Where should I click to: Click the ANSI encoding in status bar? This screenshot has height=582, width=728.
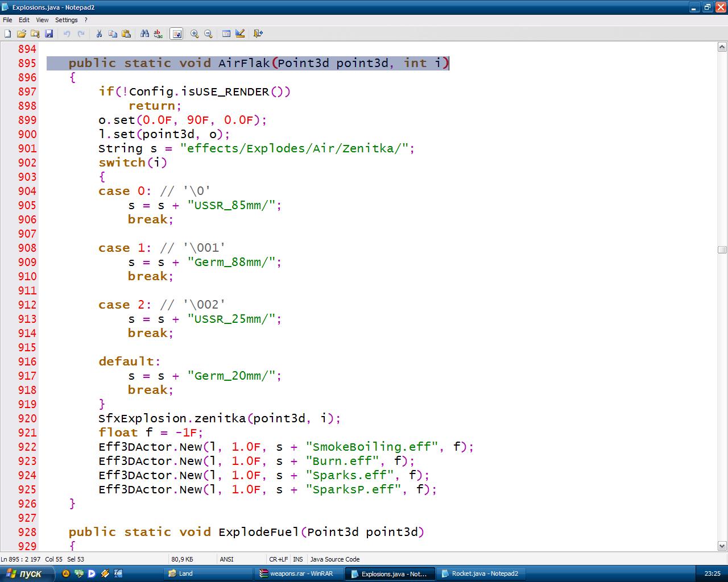(226, 559)
